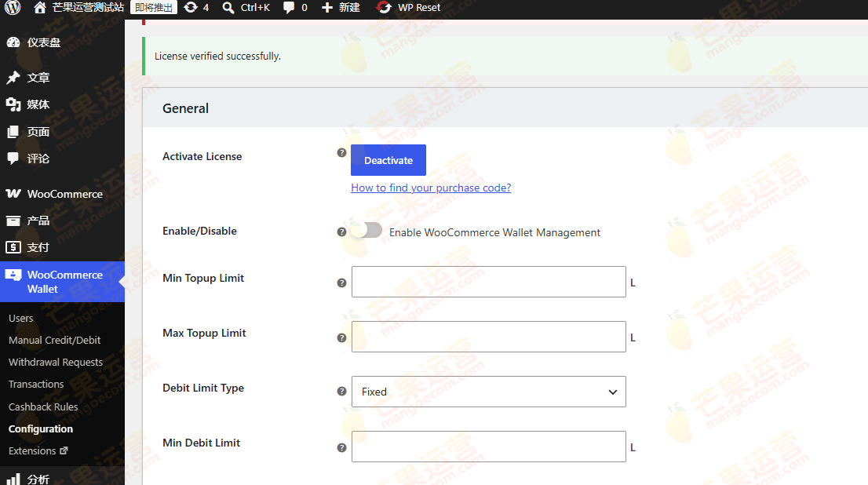The image size is (868, 485).
Task: Click the Products archive icon
Action: pyautogui.click(x=13, y=221)
